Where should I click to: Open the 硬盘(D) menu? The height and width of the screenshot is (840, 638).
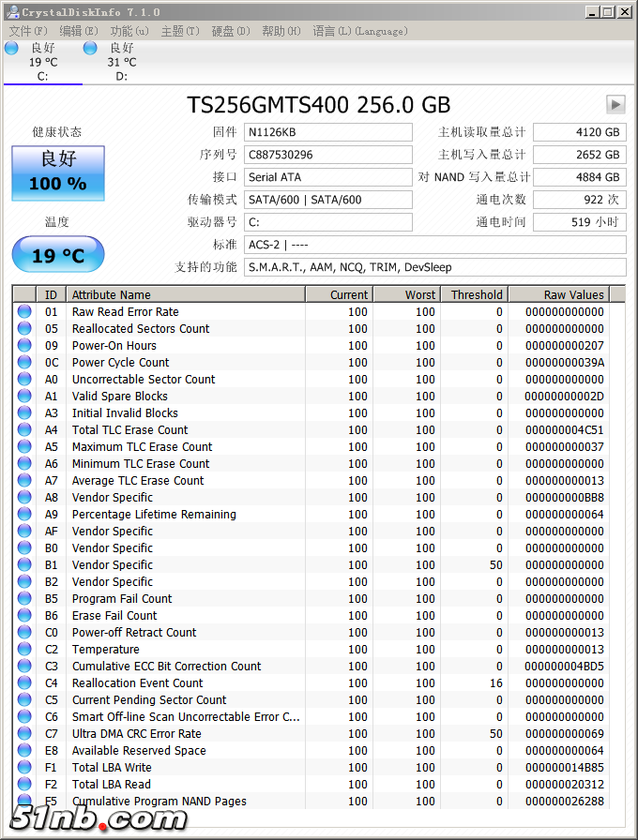231,31
